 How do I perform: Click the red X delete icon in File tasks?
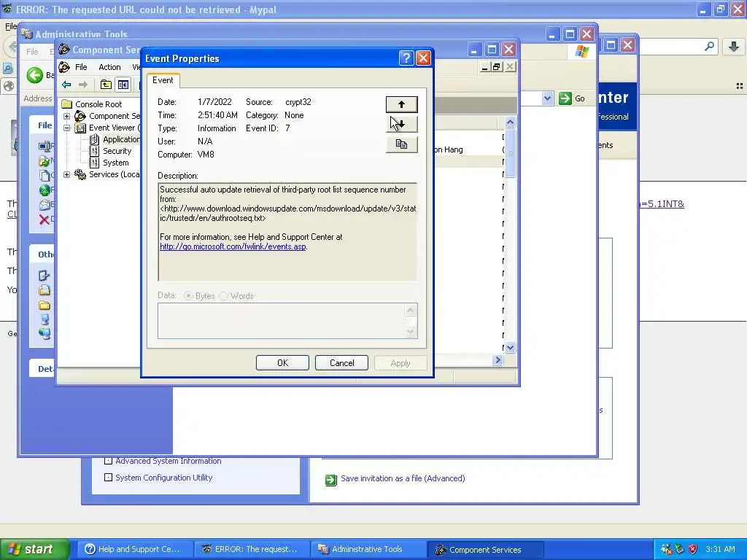pos(44,219)
